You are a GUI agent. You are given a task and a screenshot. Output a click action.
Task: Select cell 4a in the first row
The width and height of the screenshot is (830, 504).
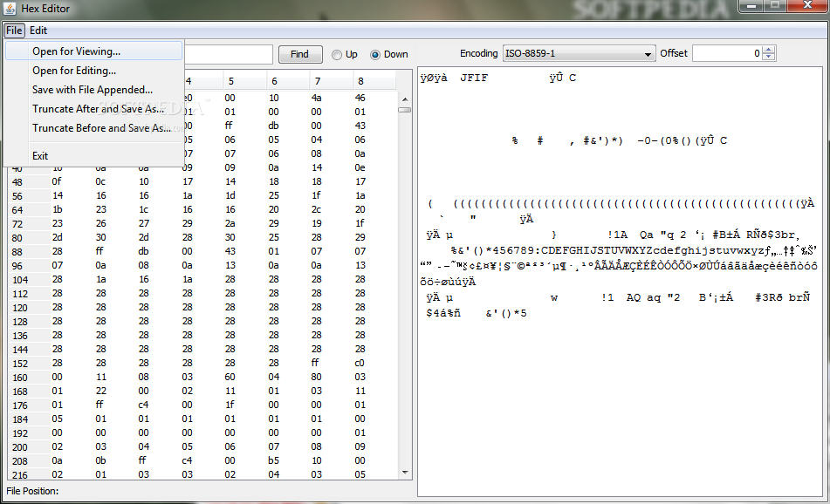tap(317, 98)
